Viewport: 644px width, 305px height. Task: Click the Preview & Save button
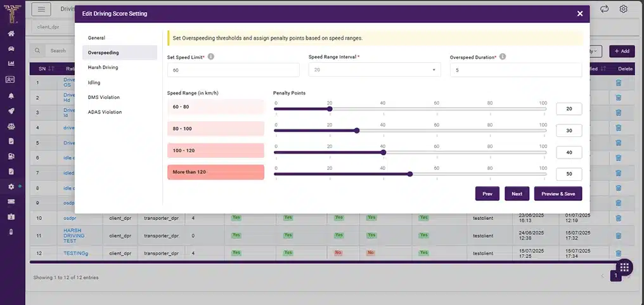[558, 194]
